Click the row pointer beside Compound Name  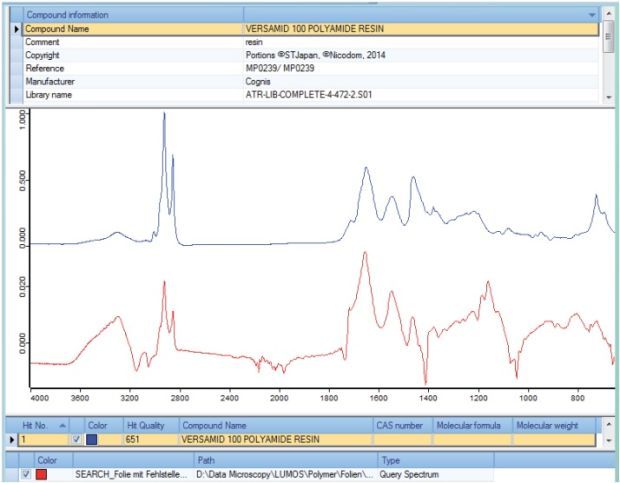14,30
